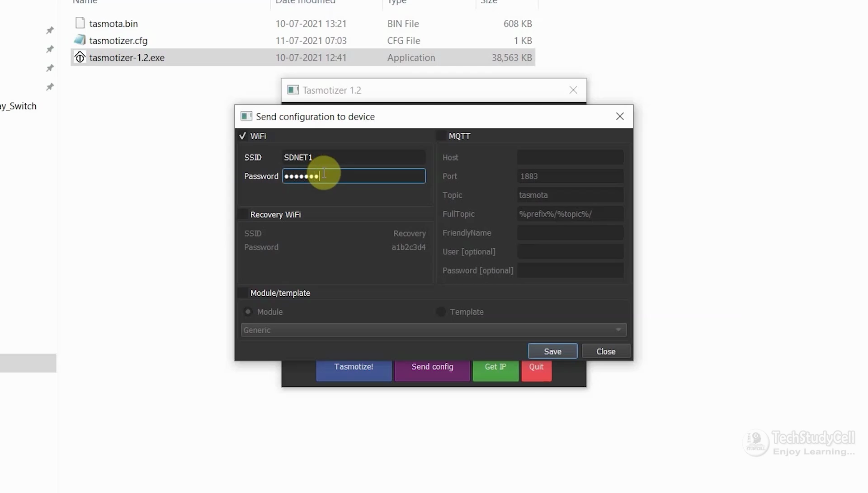Click the fourth pin icon in sidebar

pyautogui.click(x=50, y=86)
